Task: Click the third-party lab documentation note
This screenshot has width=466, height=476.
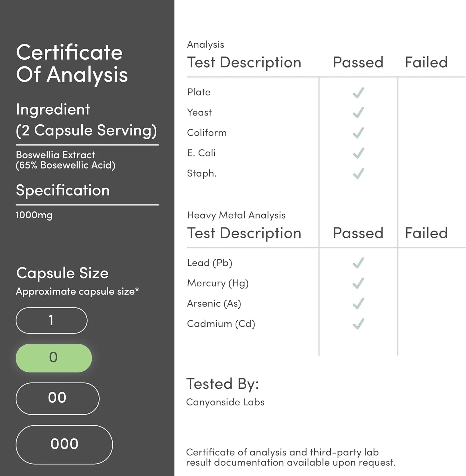Action: (291, 457)
